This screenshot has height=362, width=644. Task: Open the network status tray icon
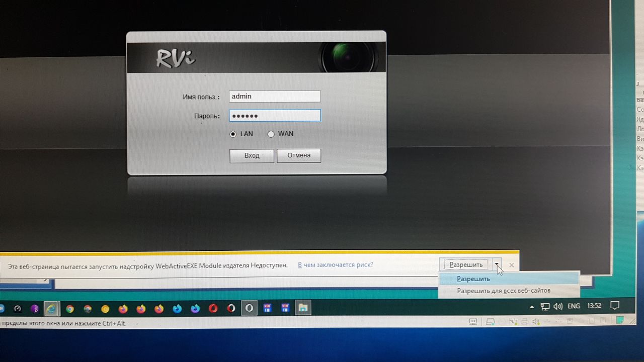click(x=545, y=306)
